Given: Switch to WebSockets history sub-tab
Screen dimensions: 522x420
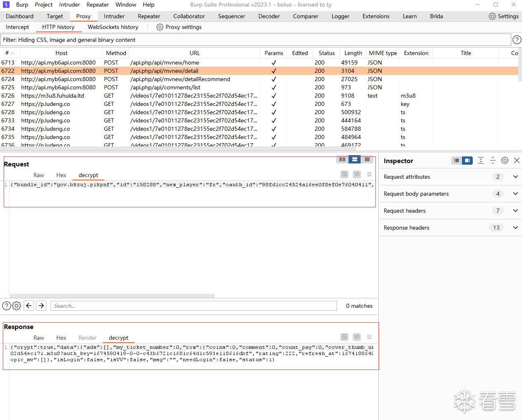Looking at the screenshot, I should click(113, 27).
